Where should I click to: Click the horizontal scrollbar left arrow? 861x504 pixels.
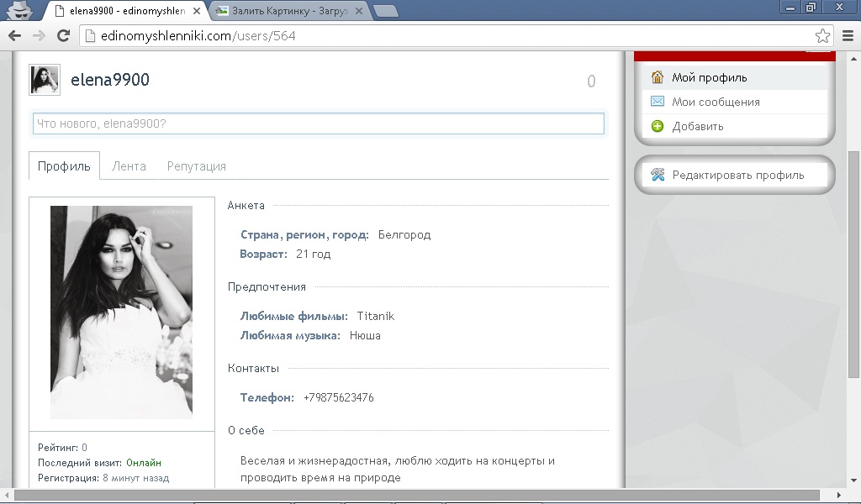(7, 496)
